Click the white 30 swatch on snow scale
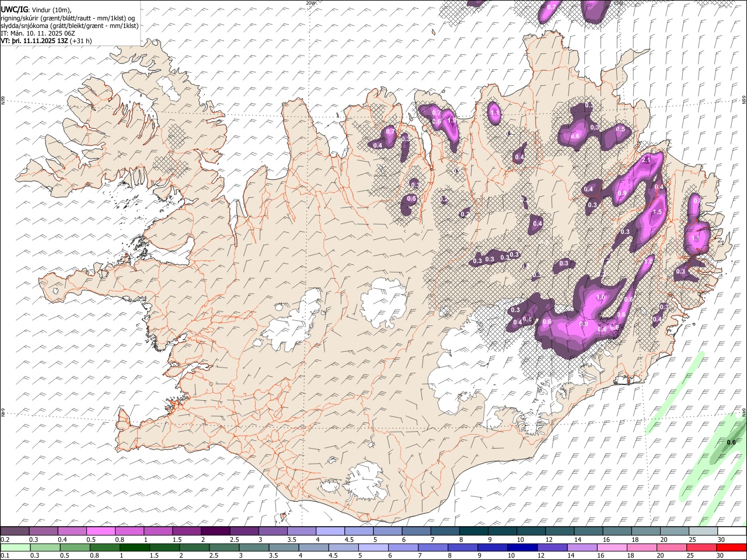The width and height of the screenshot is (747, 560). pyautogui.click(x=732, y=531)
